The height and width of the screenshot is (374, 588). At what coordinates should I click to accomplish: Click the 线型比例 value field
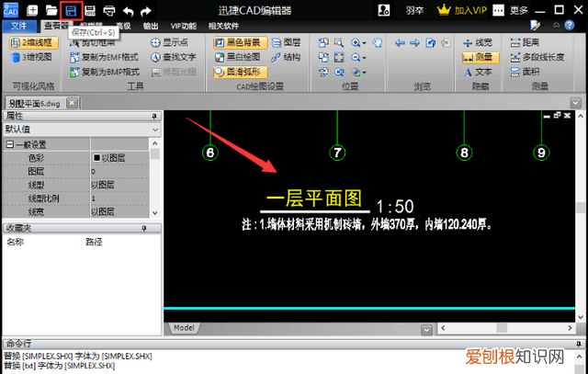pos(120,198)
